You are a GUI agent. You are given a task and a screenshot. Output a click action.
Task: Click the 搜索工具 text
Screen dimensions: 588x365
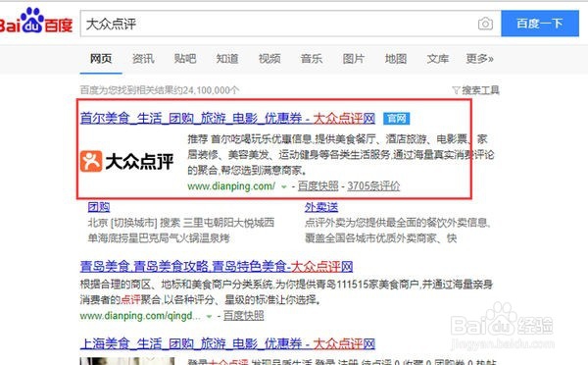480,90
